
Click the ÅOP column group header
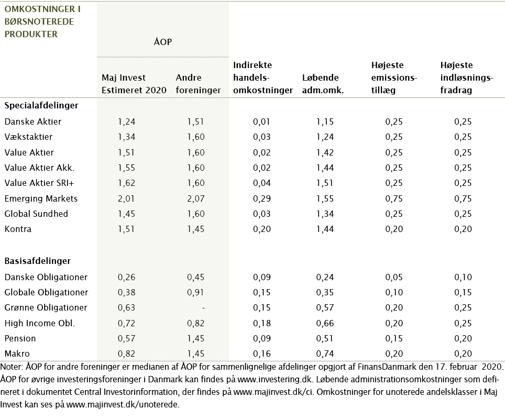tap(162, 42)
